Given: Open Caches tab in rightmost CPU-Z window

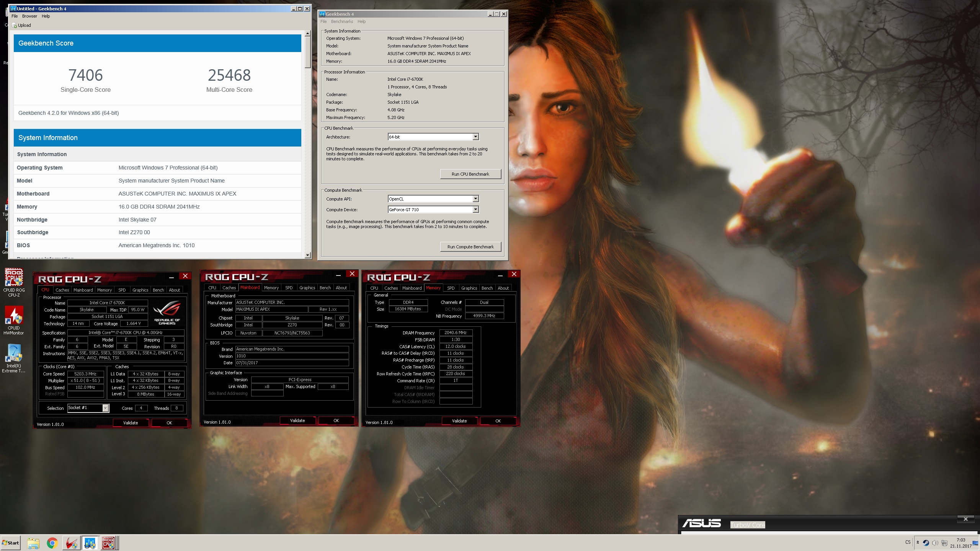Looking at the screenshot, I should coord(391,288).
